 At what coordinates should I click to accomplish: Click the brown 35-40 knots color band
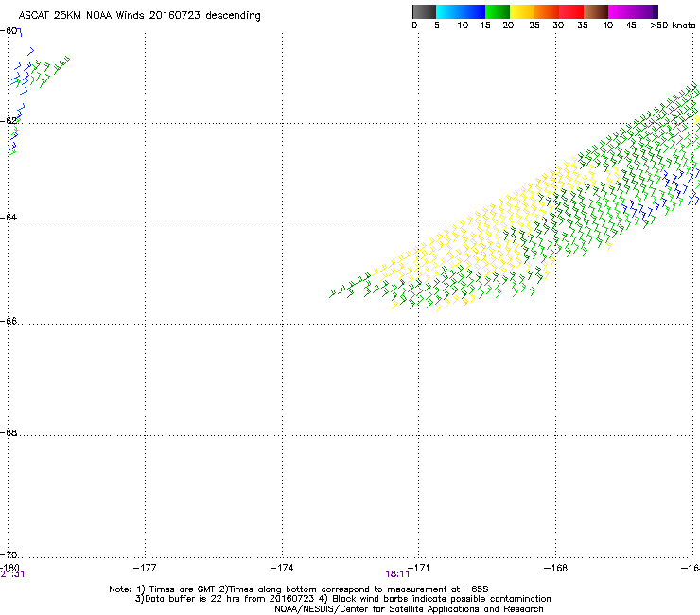click(596, 11)
